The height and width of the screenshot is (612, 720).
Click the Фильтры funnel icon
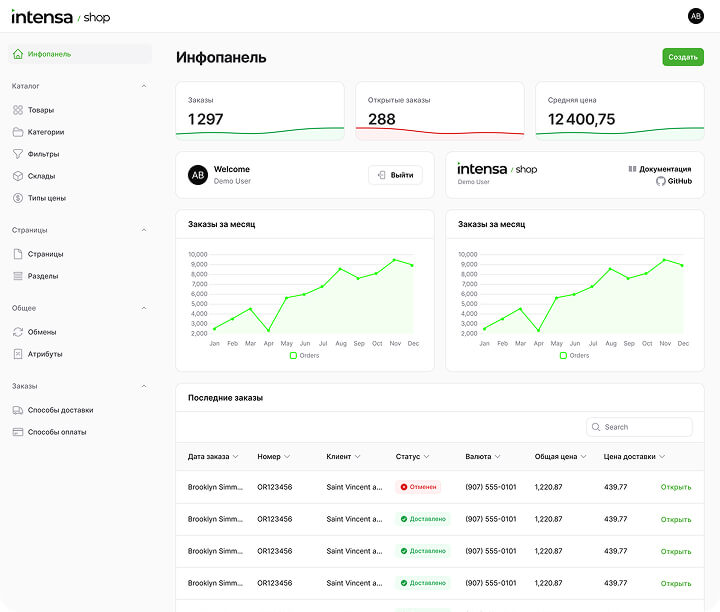(x=18, y=154)
